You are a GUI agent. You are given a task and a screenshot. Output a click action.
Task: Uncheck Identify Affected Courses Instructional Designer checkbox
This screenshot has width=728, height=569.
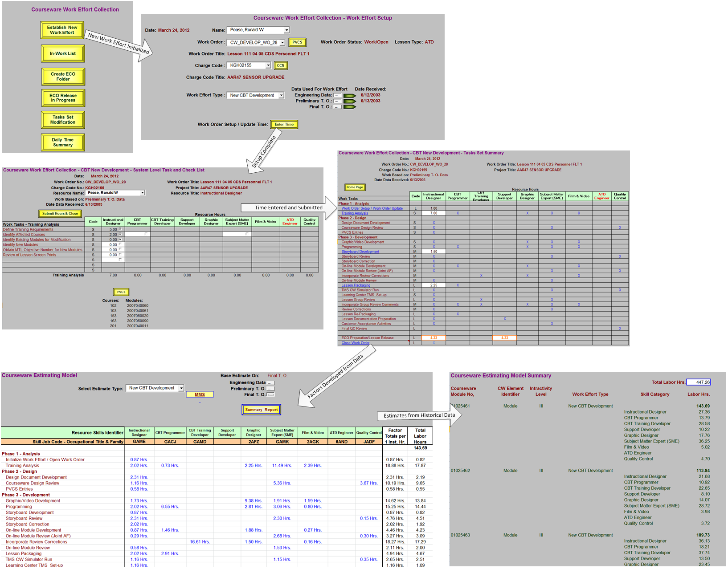pyautogui.click(x=120, y=234)
